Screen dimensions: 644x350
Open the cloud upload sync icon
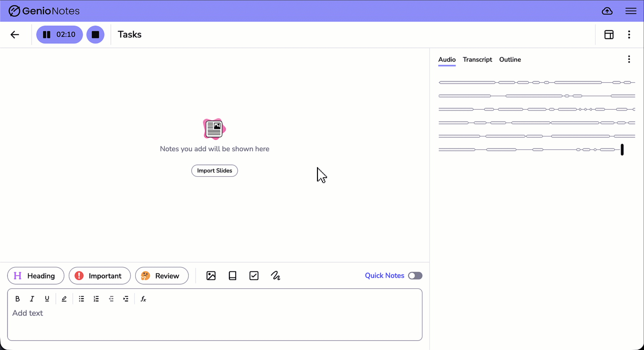point(607,11)
